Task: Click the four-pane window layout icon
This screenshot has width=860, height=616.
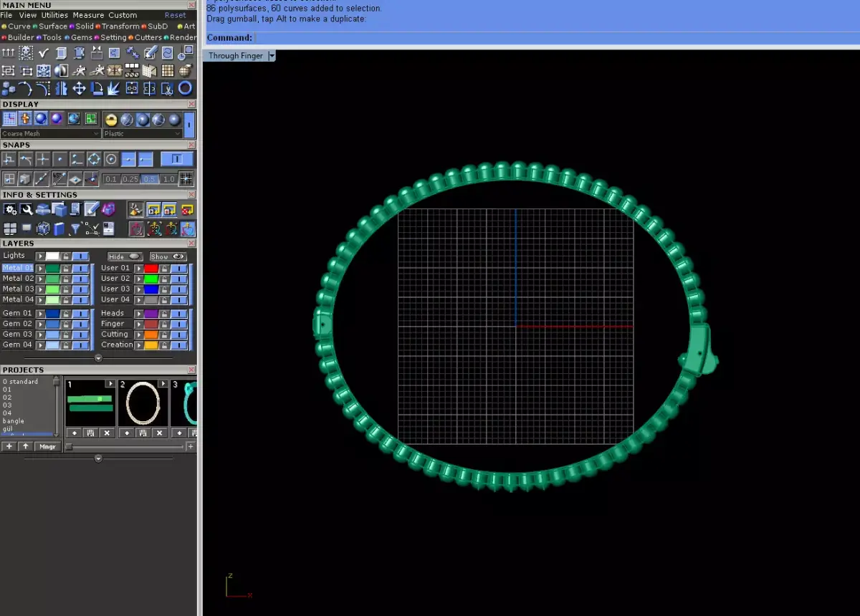Action: [9, 228]
